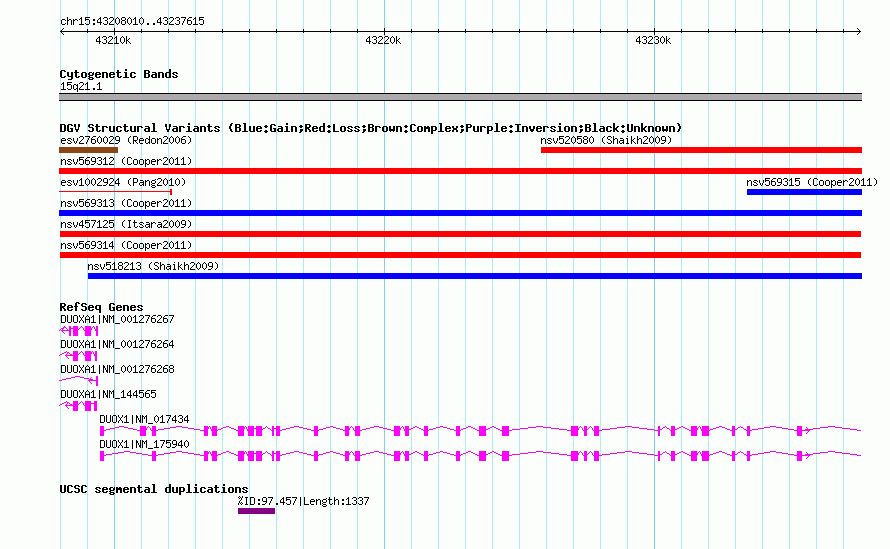This screenshot has height=549, width=890.
Task: Open the nsv569314 (Cooper2011) label
Action: [x=126, y=245]
